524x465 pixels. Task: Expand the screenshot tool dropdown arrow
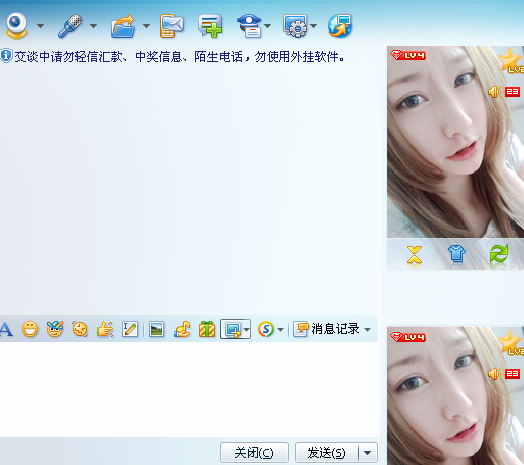coord(247,330)
